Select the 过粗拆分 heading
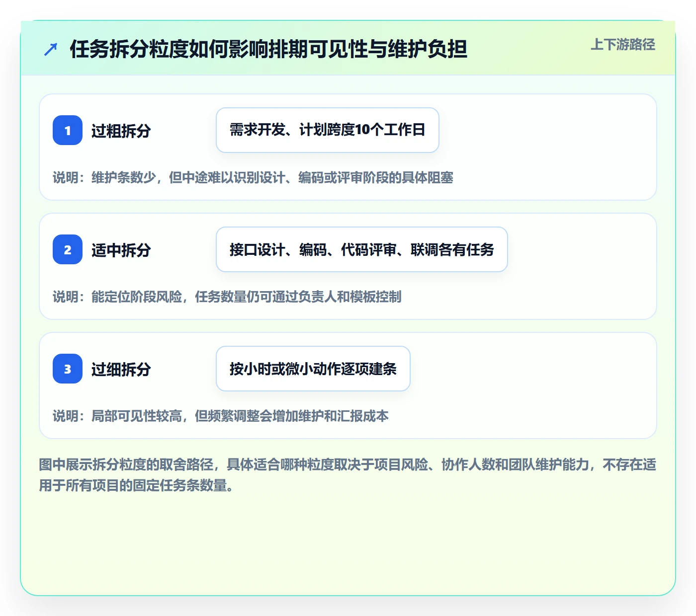 click(x=121, y=131)
